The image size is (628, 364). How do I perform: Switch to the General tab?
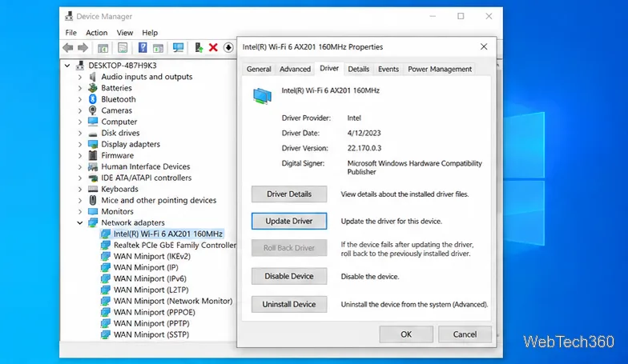coord(259,69)
